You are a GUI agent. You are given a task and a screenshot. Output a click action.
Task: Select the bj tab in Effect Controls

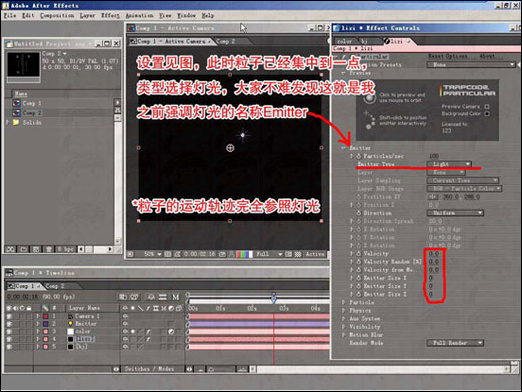point(365,41)
